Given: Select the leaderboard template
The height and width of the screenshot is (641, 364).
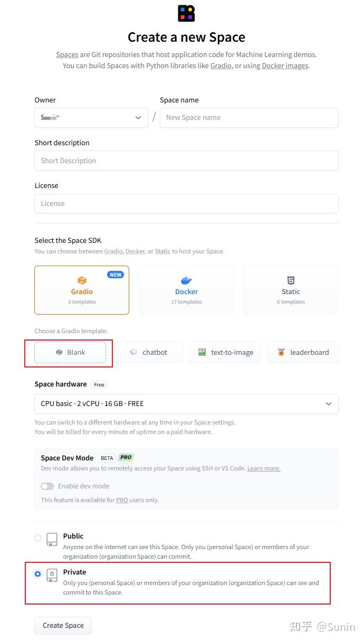Looking at the screenshot, I should pyautogui.click(x=303, y=352).
